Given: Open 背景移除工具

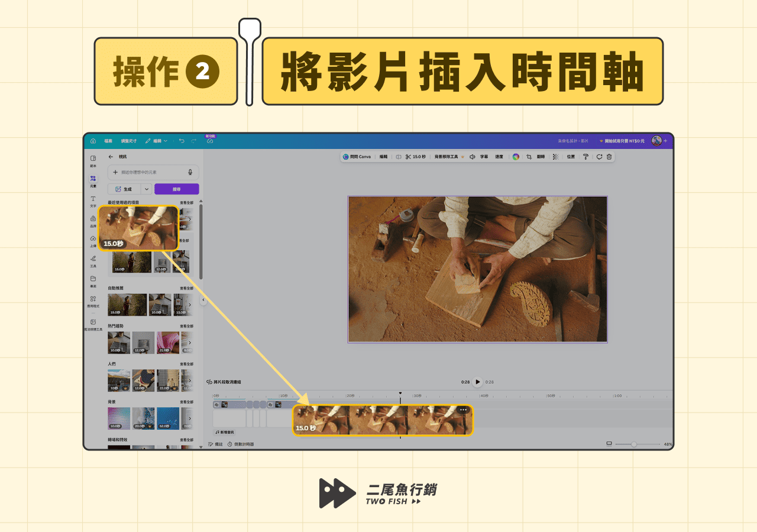Looking at the screenshot, I should (449, 157).
